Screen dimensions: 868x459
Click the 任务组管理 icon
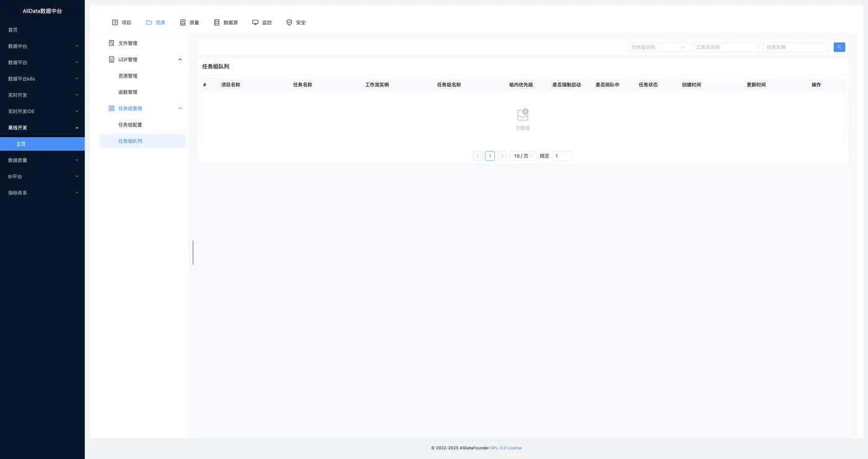tap(112, 109)
